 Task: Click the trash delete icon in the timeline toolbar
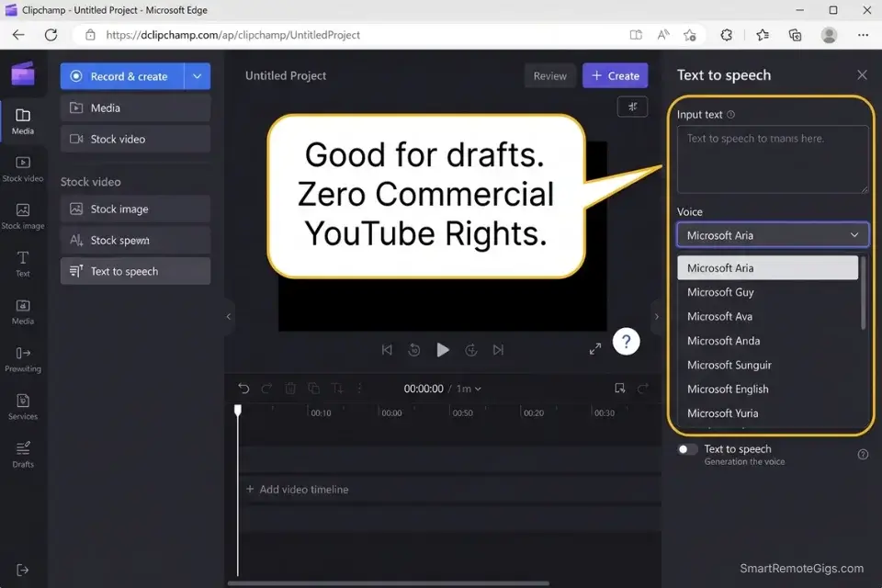pos(290,389)
